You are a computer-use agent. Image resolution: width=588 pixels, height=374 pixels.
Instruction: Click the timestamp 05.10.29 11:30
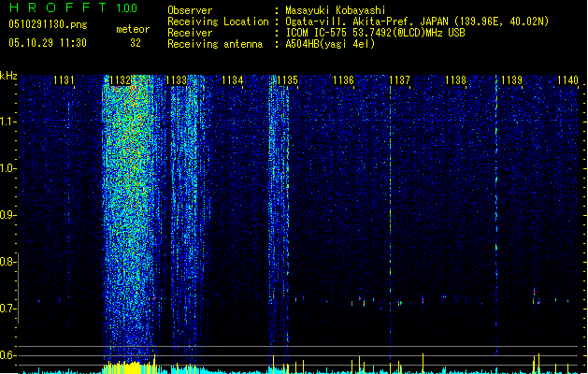click(x=48, y=43)
